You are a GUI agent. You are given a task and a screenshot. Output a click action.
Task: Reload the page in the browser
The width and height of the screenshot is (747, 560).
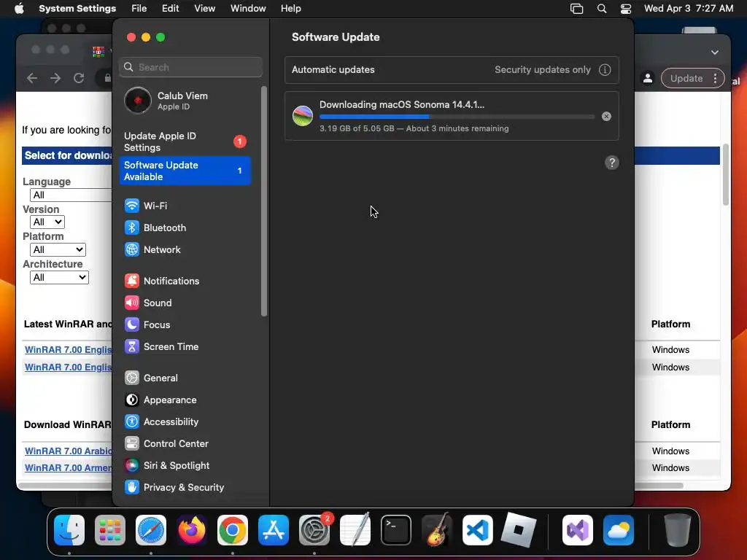(79, 78)
